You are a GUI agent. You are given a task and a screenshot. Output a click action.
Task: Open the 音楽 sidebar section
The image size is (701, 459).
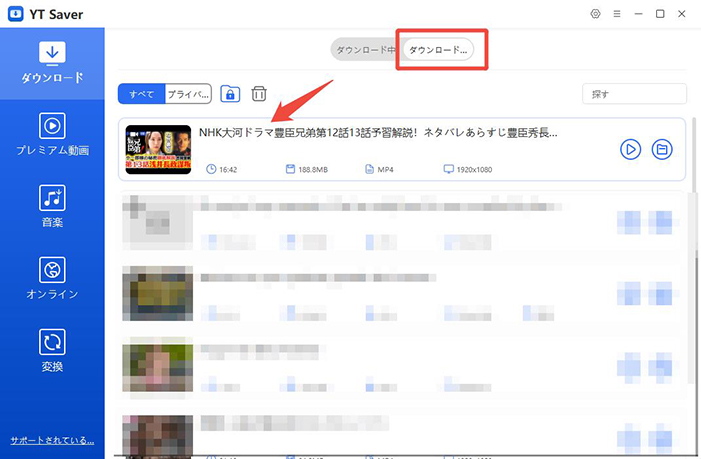pyautogui.click(x=52, y=206)
